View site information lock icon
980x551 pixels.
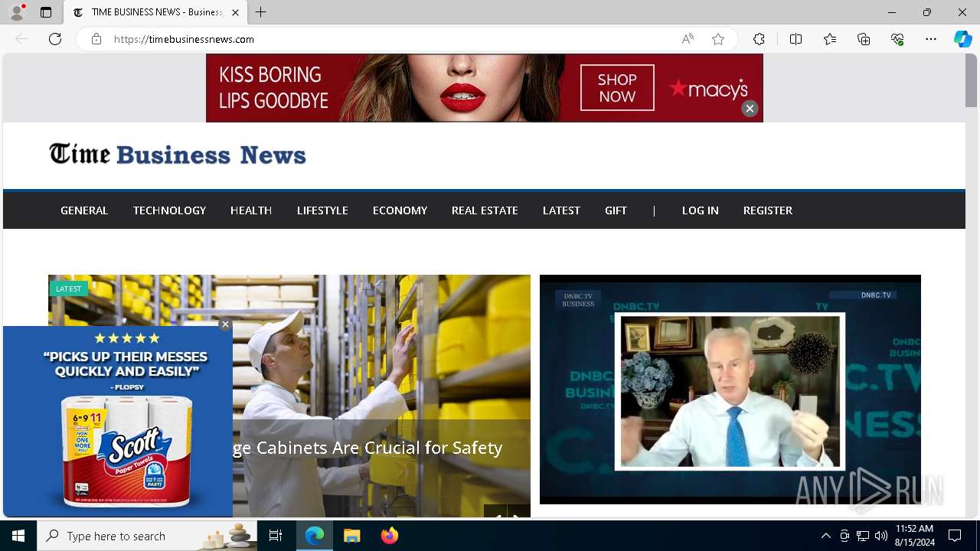96,39
